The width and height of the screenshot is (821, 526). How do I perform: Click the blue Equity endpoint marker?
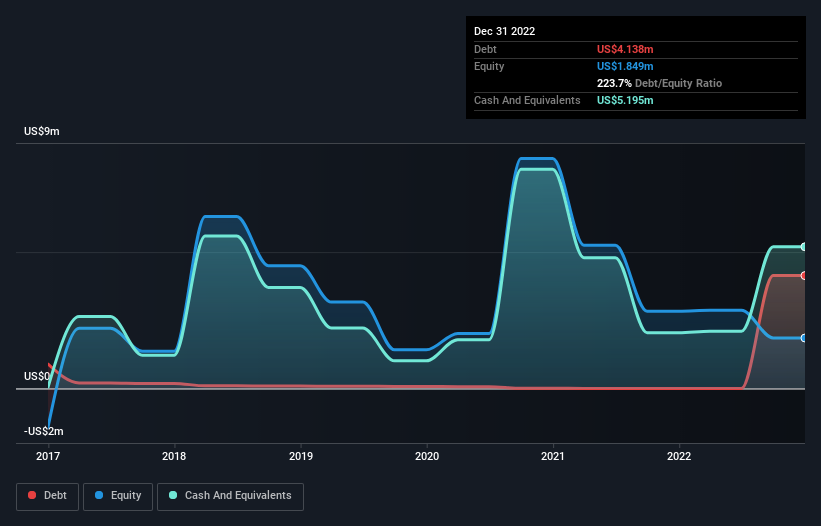click(x=804, y=338)
